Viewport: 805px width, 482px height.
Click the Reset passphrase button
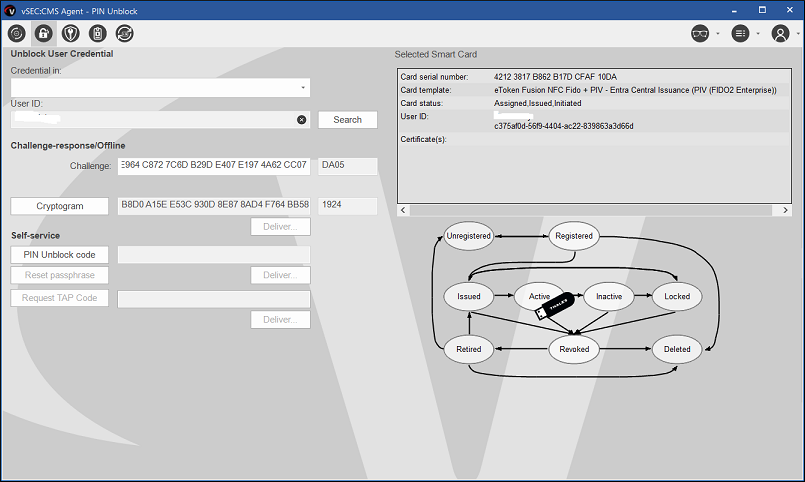(x=60, y=275)
